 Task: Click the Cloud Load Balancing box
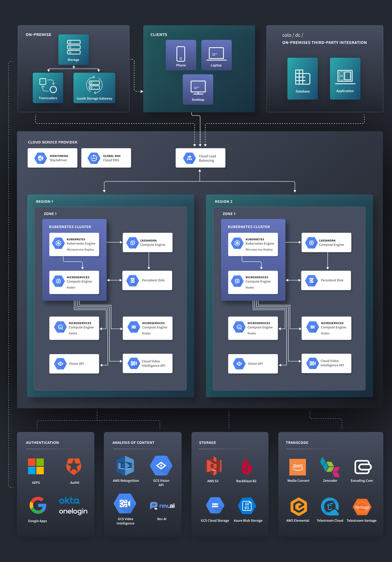point(200,158)
